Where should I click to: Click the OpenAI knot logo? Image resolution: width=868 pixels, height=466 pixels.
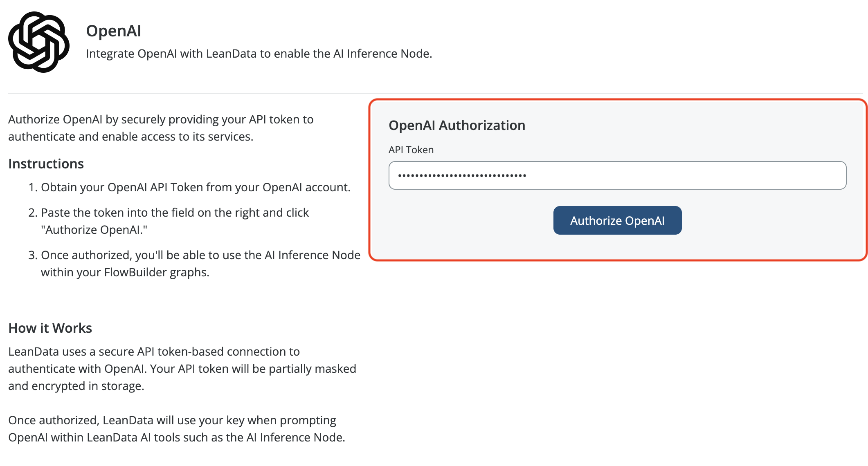(39, 42)
